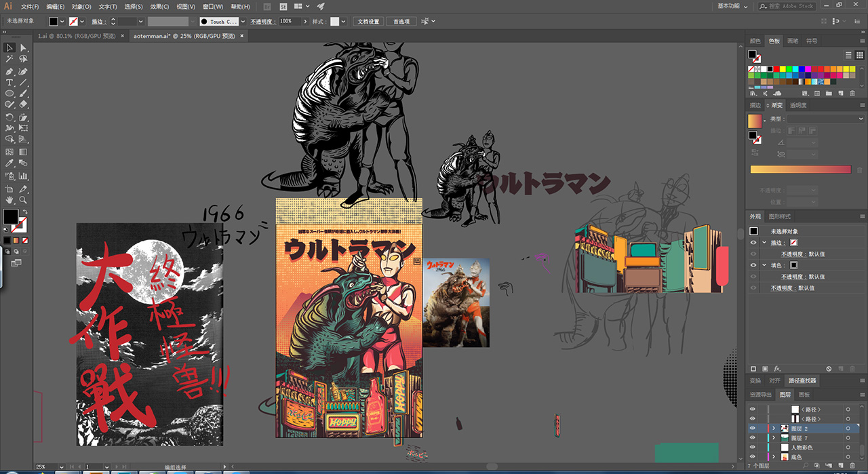
Task: Switch to the 1.ai document tab
Action: 77,36
